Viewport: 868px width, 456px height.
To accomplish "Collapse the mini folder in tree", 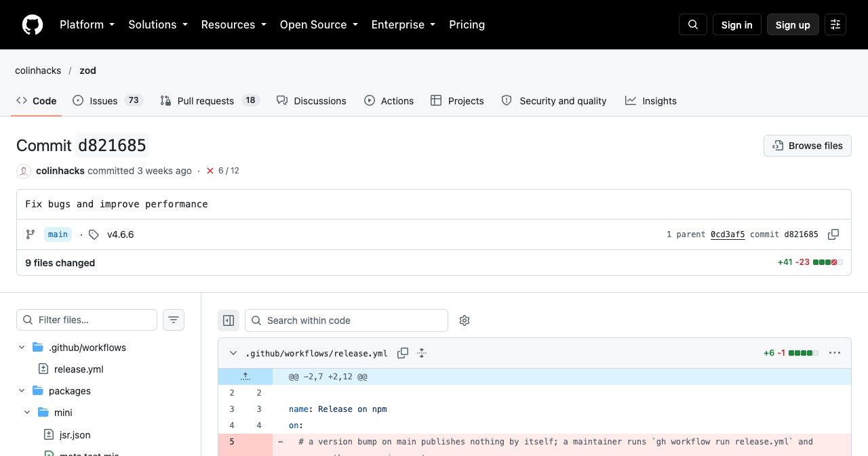I will 27,413.
